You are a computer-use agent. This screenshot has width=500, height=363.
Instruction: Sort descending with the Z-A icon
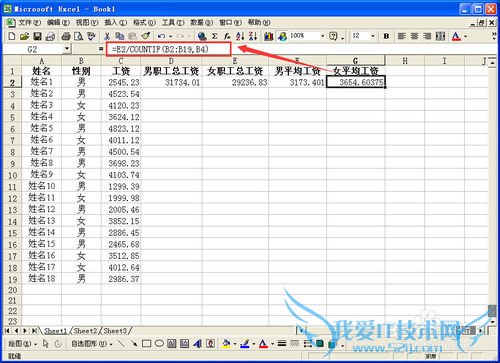[x=253, y=36]
